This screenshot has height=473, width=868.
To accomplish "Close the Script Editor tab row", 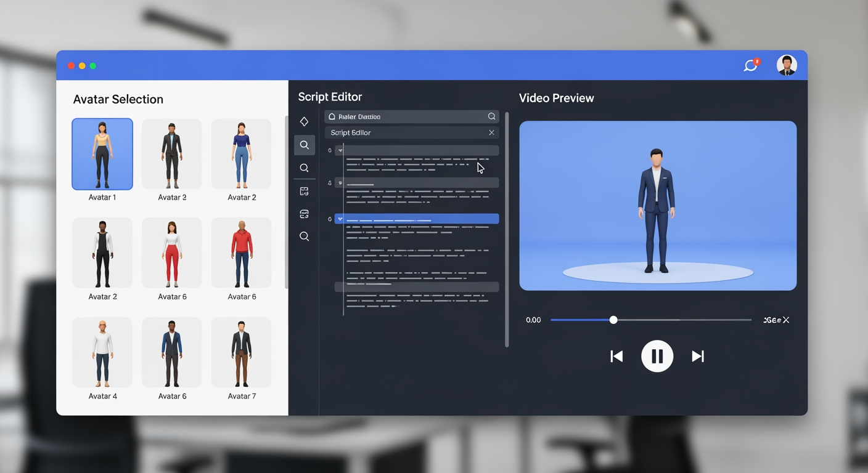I will [491, 132].
